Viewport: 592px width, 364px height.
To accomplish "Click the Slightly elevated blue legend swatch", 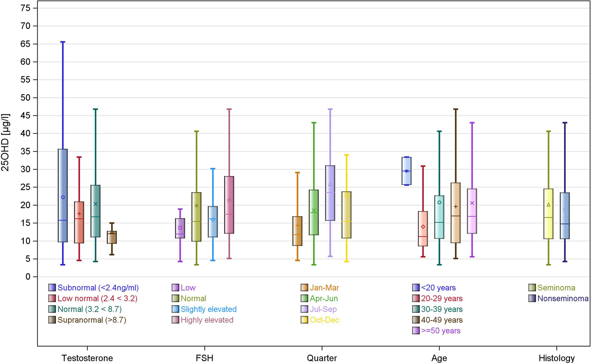I will [175, 309].
